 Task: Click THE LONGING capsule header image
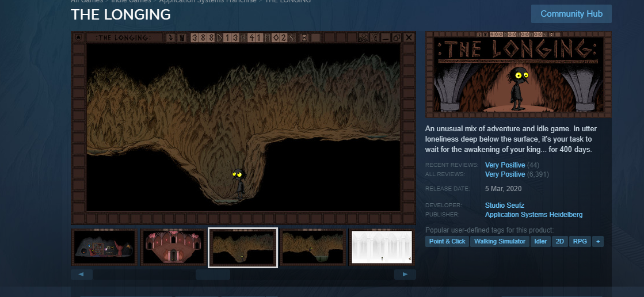tap(519, 75)
